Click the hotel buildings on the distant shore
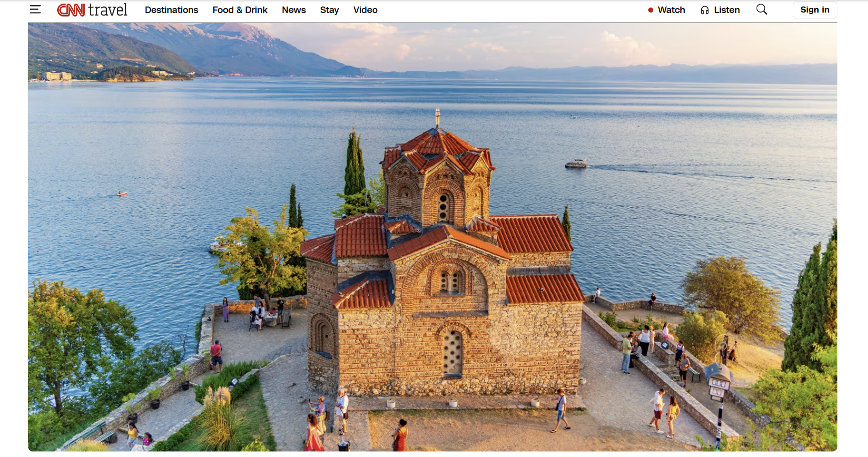Viewport: 868px width, 457px height. click(58, 76)
